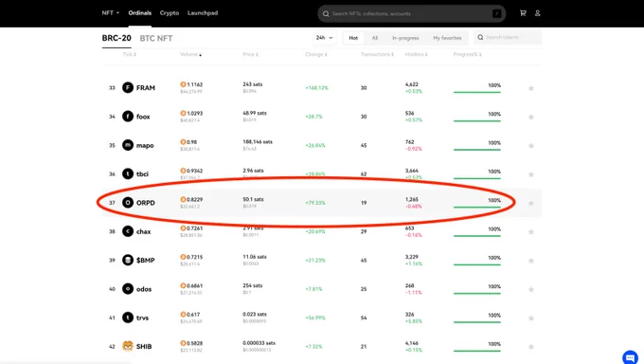Switch to the BTC NFT tab
Viewport: 644px width, 364px height.
[156, 38]
